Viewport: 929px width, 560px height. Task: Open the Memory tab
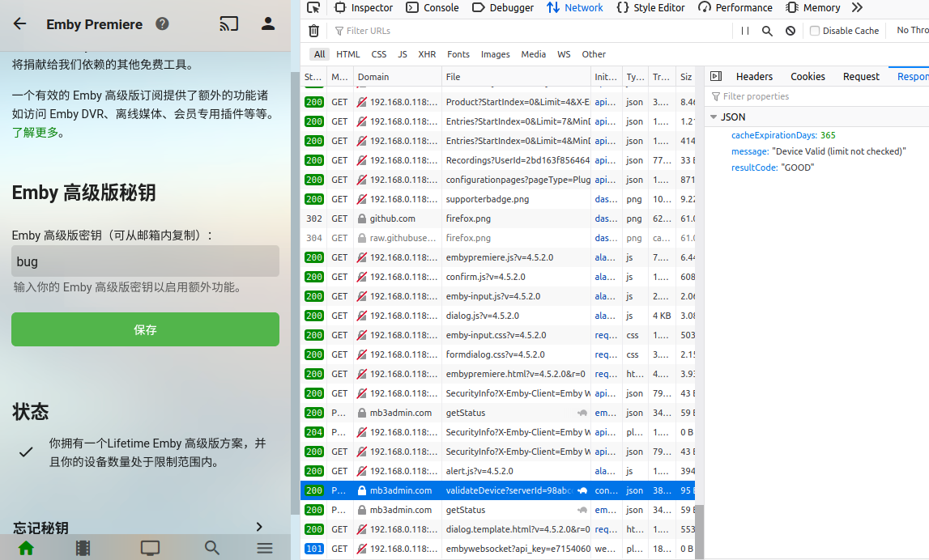(x=813, y=8)
